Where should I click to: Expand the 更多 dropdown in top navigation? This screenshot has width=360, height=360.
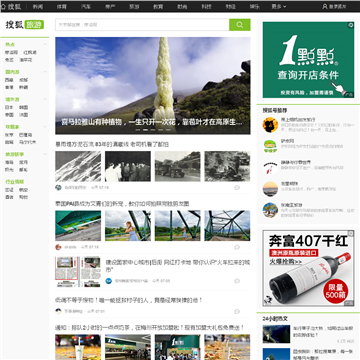click(279, 6)
